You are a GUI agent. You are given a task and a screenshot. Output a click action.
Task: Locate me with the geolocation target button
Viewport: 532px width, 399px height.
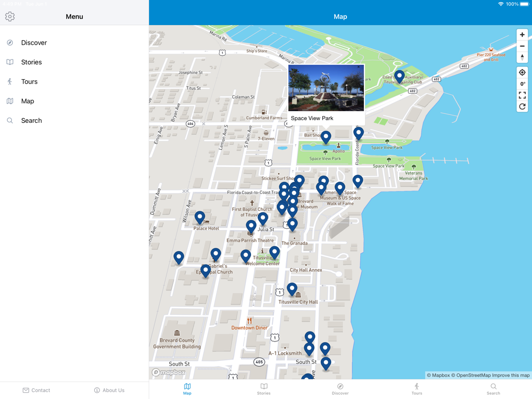522,72
